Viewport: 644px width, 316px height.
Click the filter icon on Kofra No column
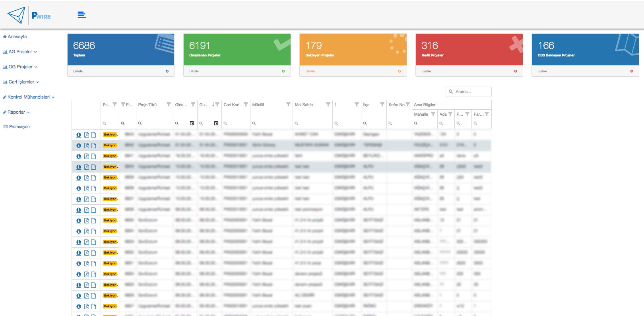coord(407,105)
